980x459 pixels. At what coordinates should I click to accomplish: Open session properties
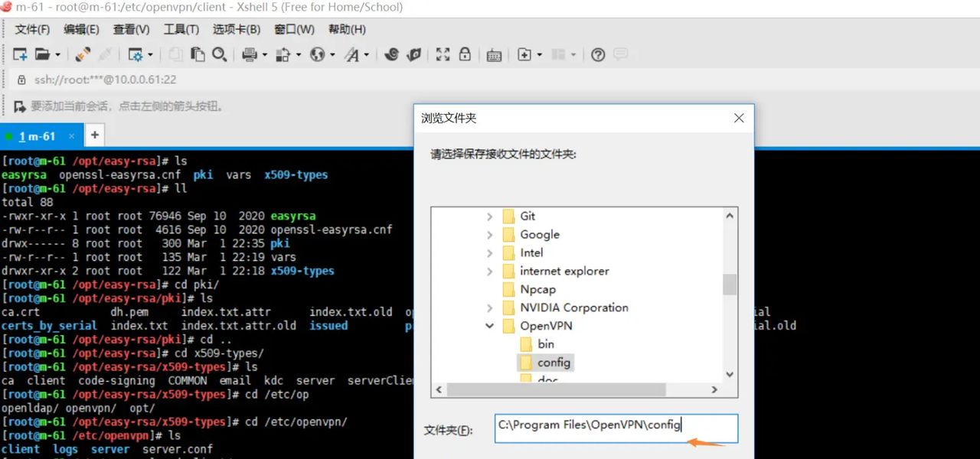[137, 55]
